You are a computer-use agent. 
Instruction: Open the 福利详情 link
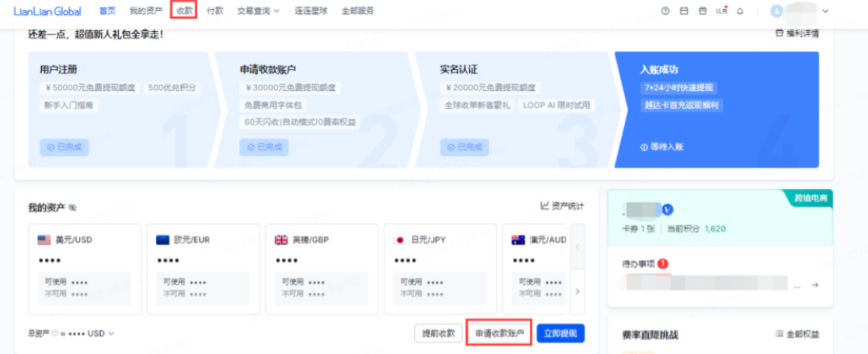point(797,33)
